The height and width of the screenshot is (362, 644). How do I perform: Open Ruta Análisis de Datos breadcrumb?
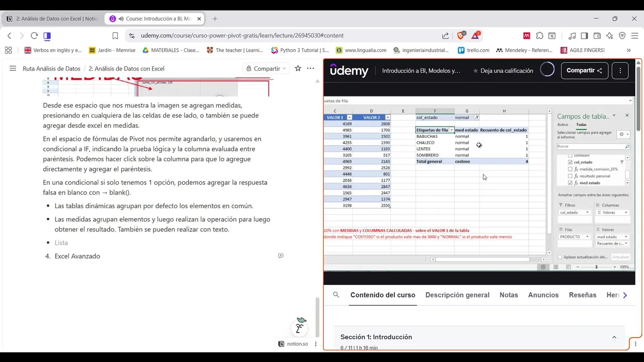[x=51, y=68]
